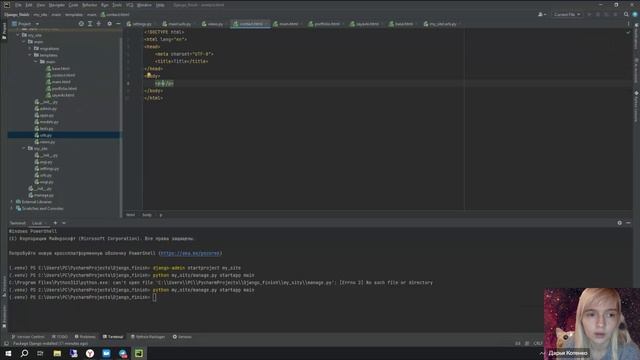Screen dimensions: 640x360
Task: Hide the Project tool window
Action: tap(118, 24)
